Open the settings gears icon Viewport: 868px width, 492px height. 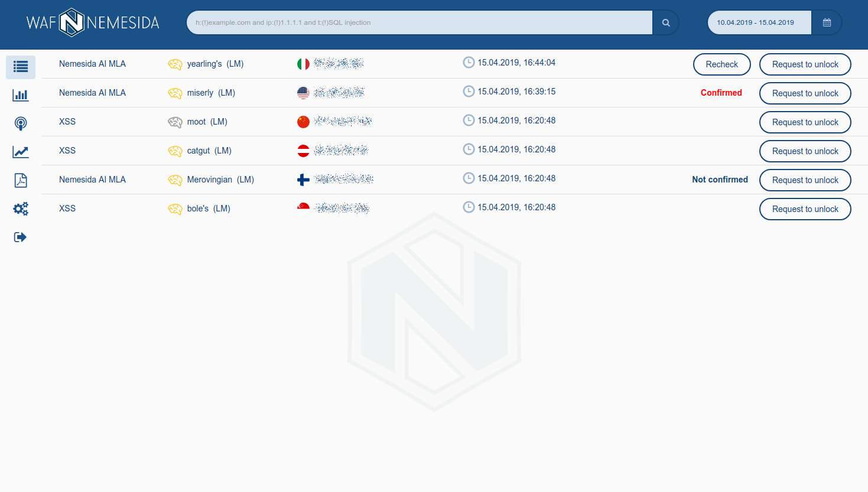pyautogui.click(x=21, y=208)
